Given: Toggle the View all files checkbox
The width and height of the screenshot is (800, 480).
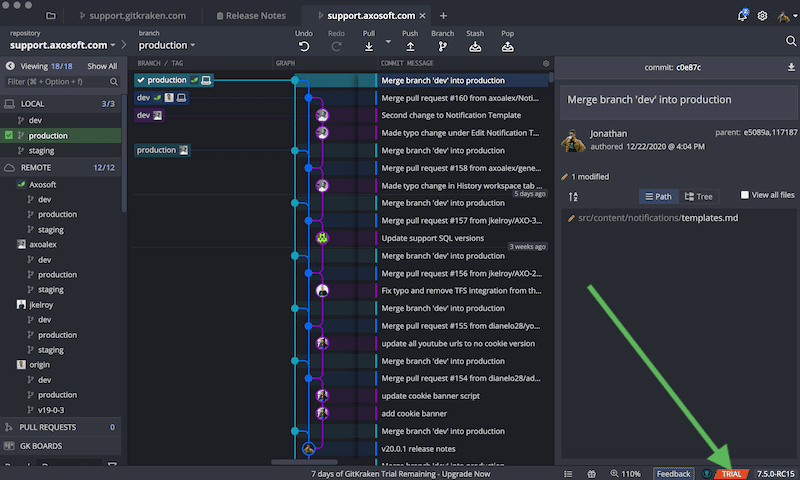Looking at the screenshot, I should click(x=745, y=196).
